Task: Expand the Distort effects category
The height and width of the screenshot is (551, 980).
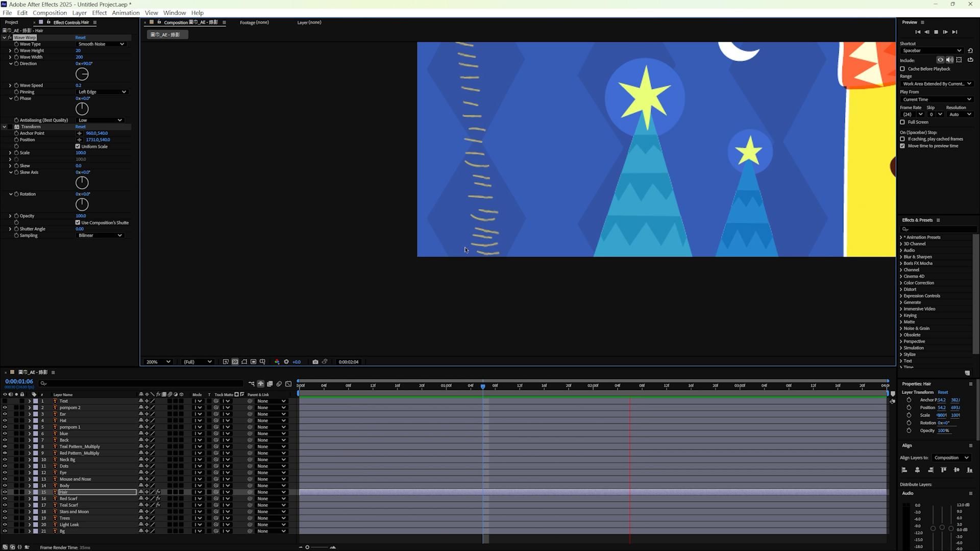Action: pyautogui.click(x=901, y=289)
